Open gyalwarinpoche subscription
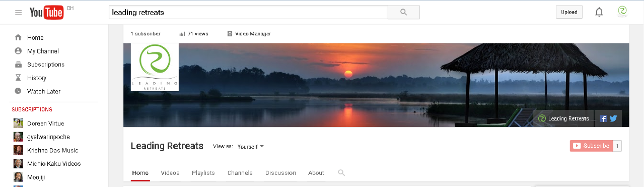The image size is (644, 187). [x=48, y=137]
